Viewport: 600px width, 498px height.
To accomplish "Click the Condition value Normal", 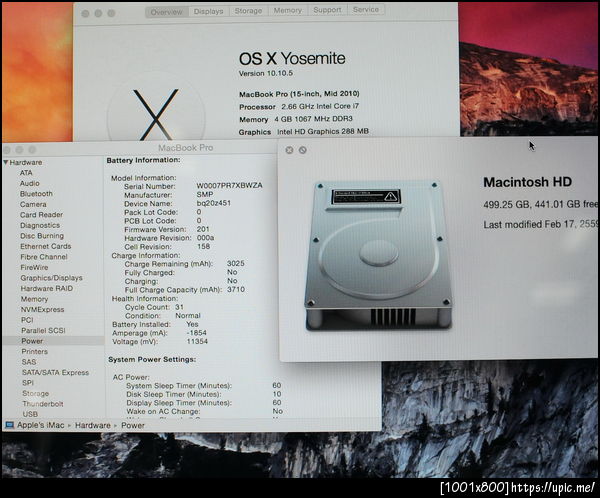I will click(x=188, y=316).
